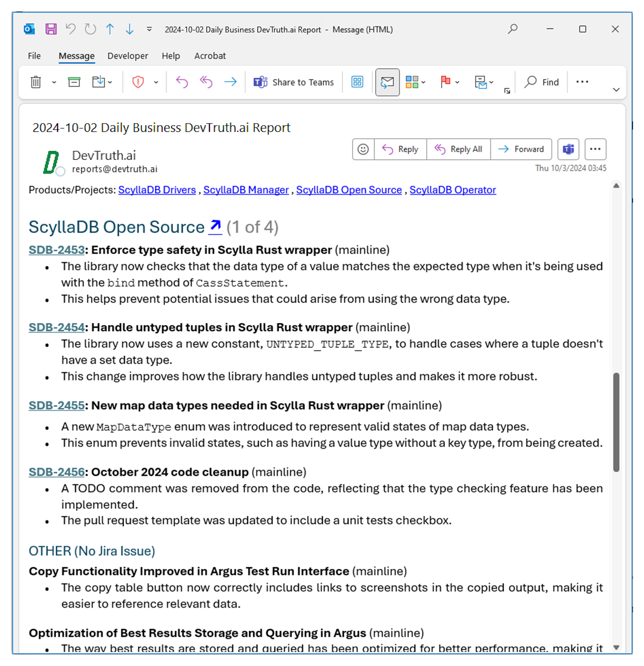Click the Outlook app icon in title bar

click(29, 29)
